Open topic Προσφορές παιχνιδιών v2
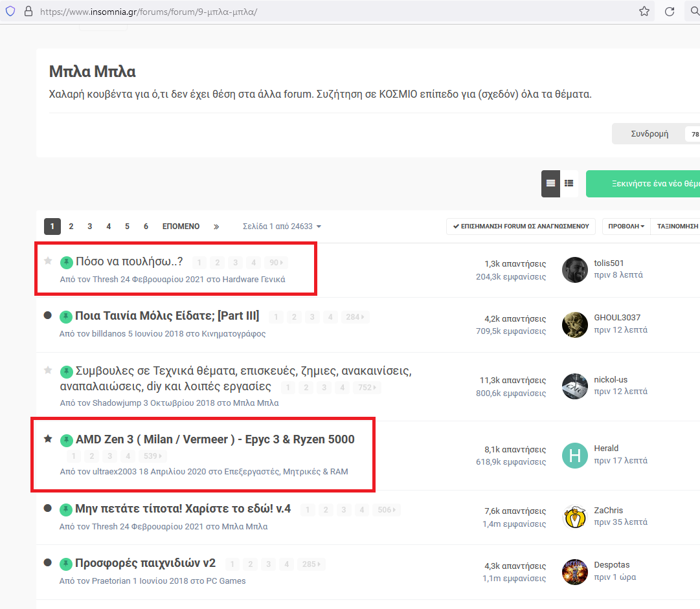The image size is (700, 609). tap(145, 564)
